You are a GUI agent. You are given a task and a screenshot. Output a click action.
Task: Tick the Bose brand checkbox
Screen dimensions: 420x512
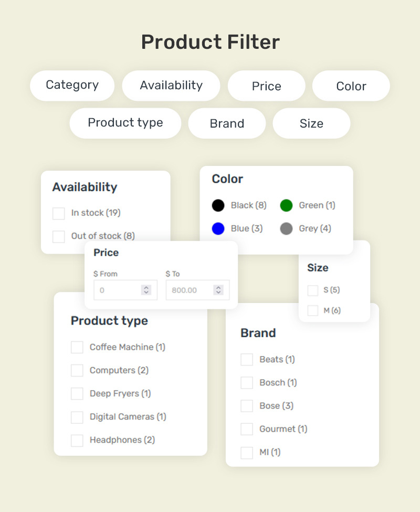tap(247, 406)
